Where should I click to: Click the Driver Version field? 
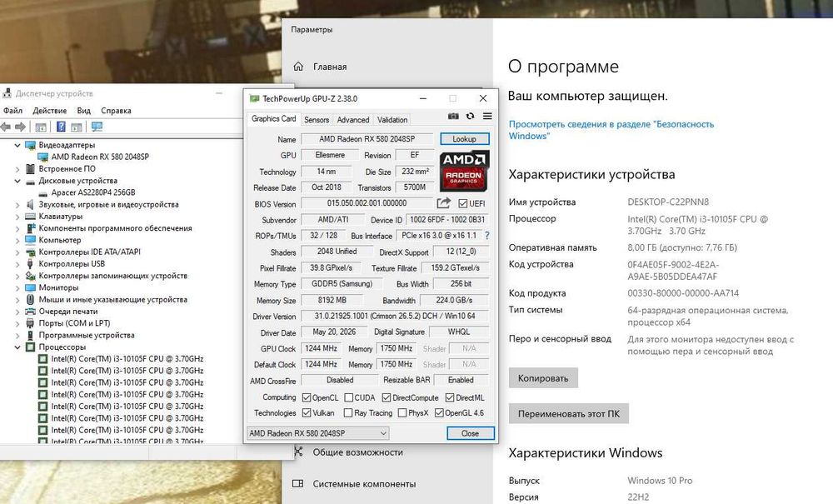[394, 316]
